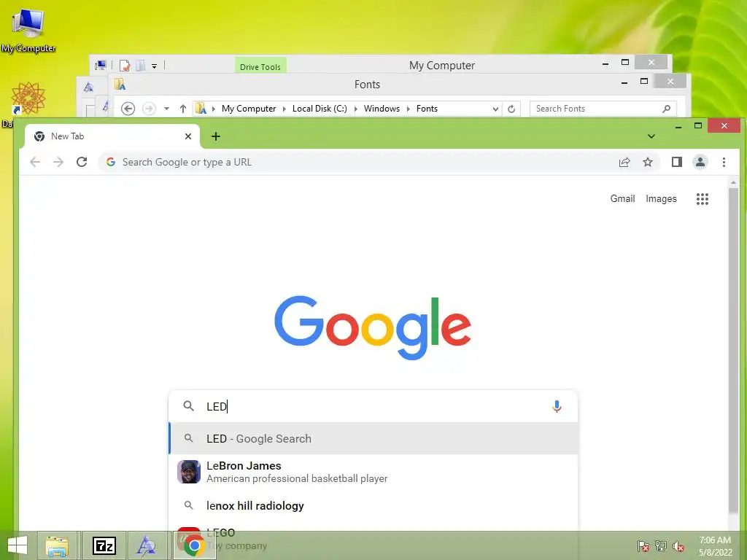
Task: Expand the Fonts address bar history dropdown
Action: coord(495,109)
